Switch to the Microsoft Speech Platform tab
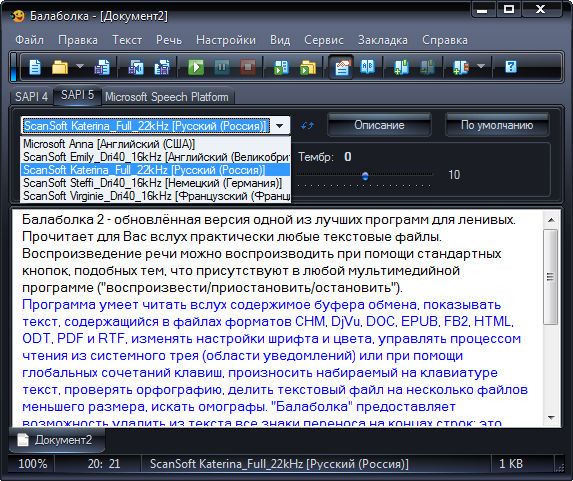This screenshot has height=481, width=573. click(167, 97)
